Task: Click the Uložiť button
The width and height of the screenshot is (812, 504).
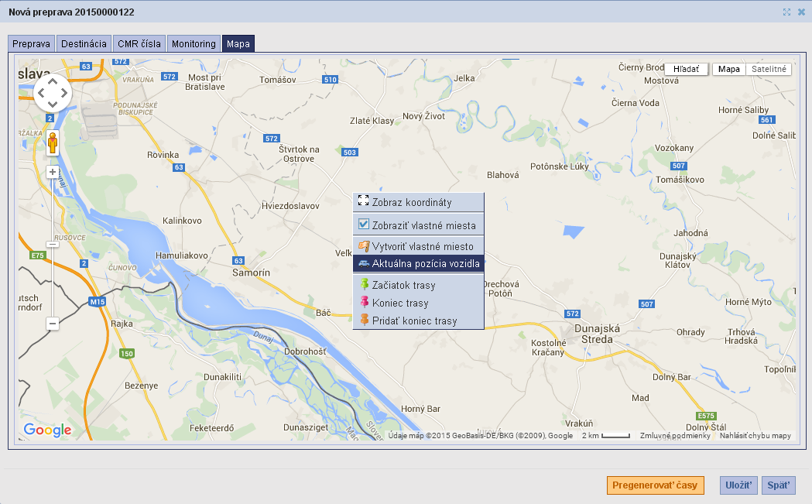Action: [x=738, y=485]
